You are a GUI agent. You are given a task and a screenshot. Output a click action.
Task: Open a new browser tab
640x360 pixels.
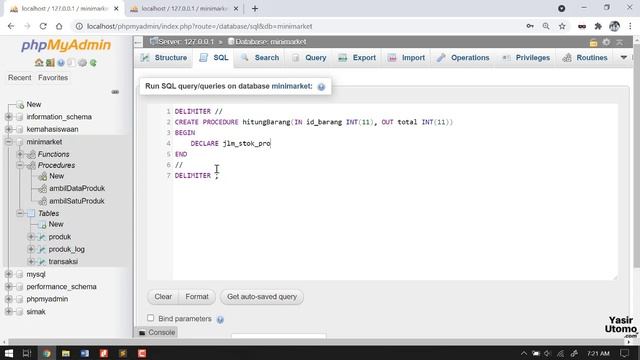[x=255, y=9]
